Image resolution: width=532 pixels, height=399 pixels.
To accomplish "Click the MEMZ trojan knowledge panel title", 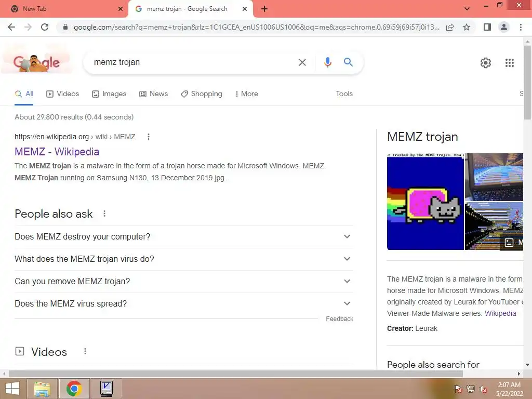I will [x=422, y=137].
